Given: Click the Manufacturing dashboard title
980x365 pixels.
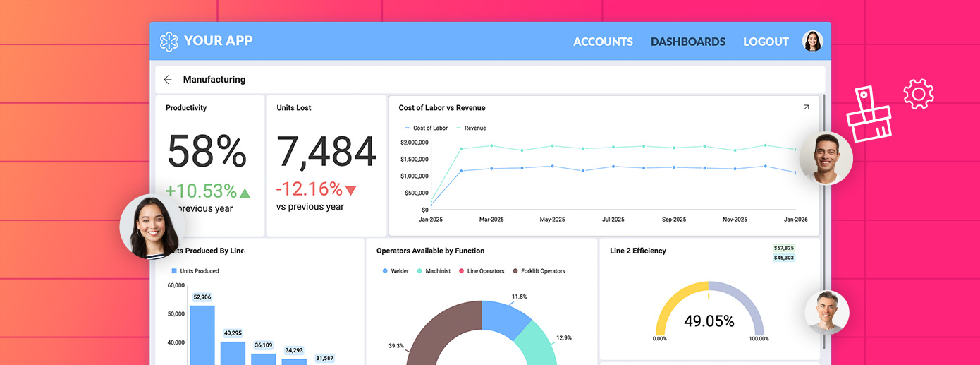Looking at the screenshot, I should (214, 80).
